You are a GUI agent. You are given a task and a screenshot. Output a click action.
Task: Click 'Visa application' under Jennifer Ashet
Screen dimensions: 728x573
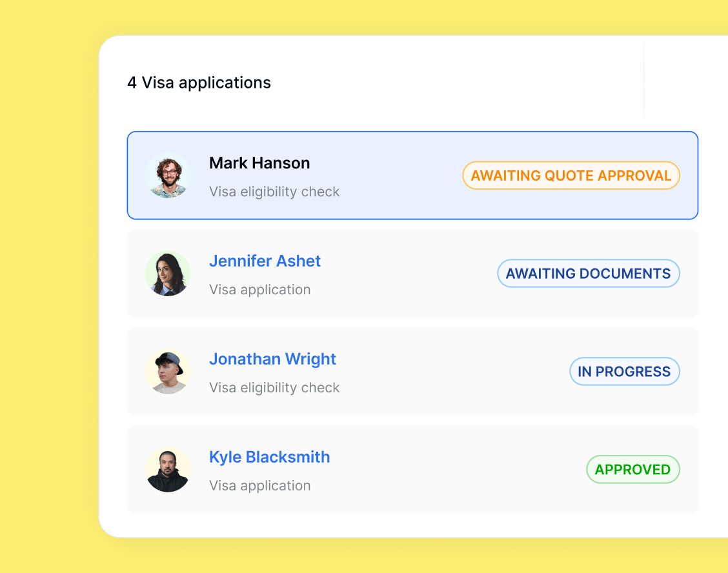[x=260, y=290]
